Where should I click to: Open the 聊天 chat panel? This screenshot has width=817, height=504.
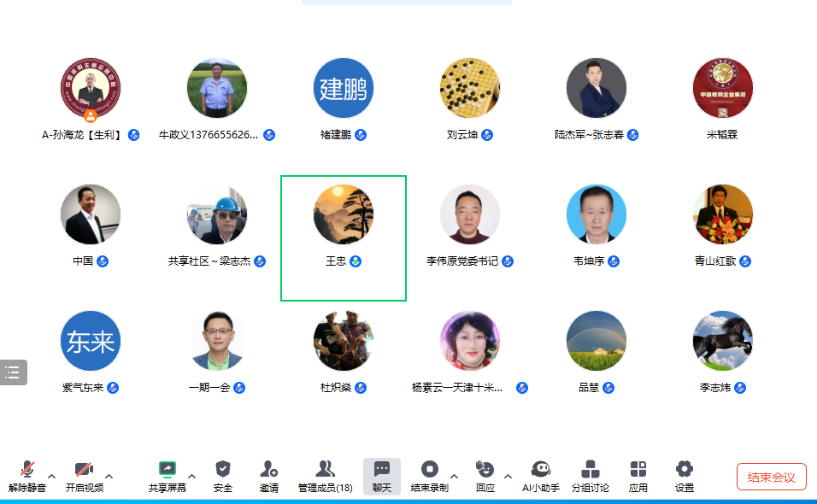[x=382, y=477]
